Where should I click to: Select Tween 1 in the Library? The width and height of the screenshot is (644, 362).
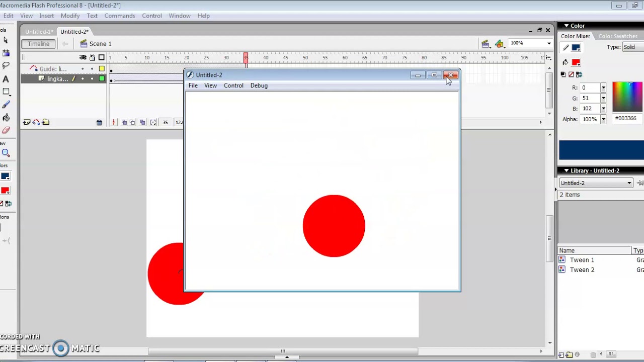coord(582,260)
